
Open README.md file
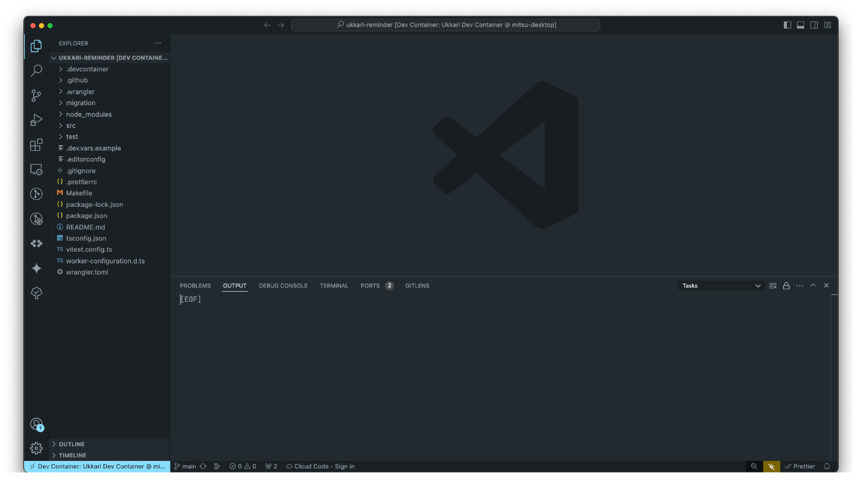(x=109, y=227)
